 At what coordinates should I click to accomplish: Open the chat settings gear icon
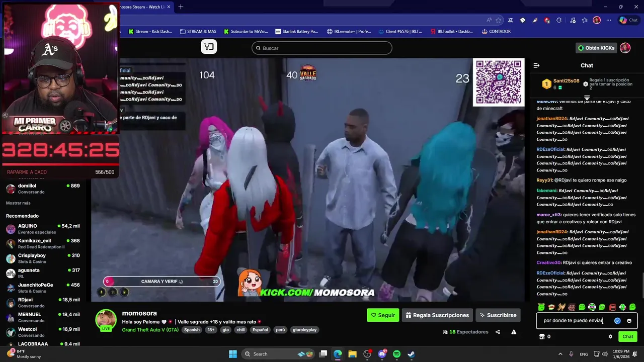pos(610,337)
